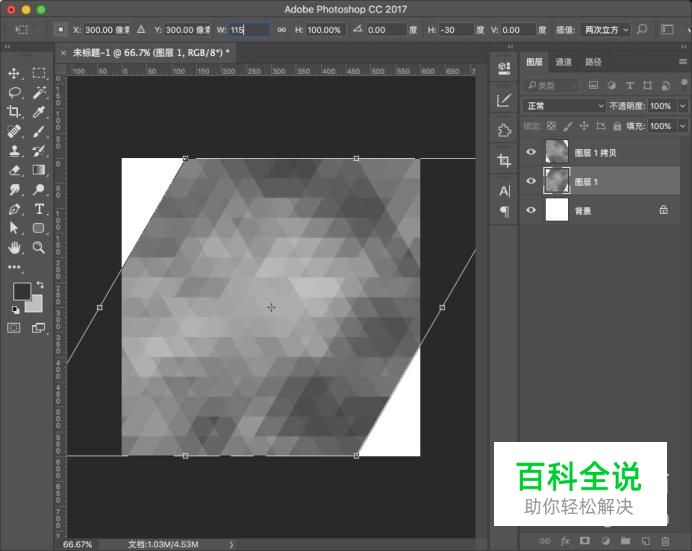Collapse the right panel group arrows
Image resolution: width=692 pixels, height=551 pixels.
click(x=683, y=46)
